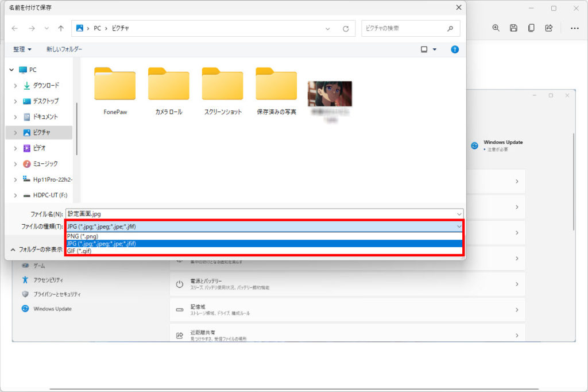
Task: Click フォルダーの非表示 to hide folders
Action: [x=37, y=249]
